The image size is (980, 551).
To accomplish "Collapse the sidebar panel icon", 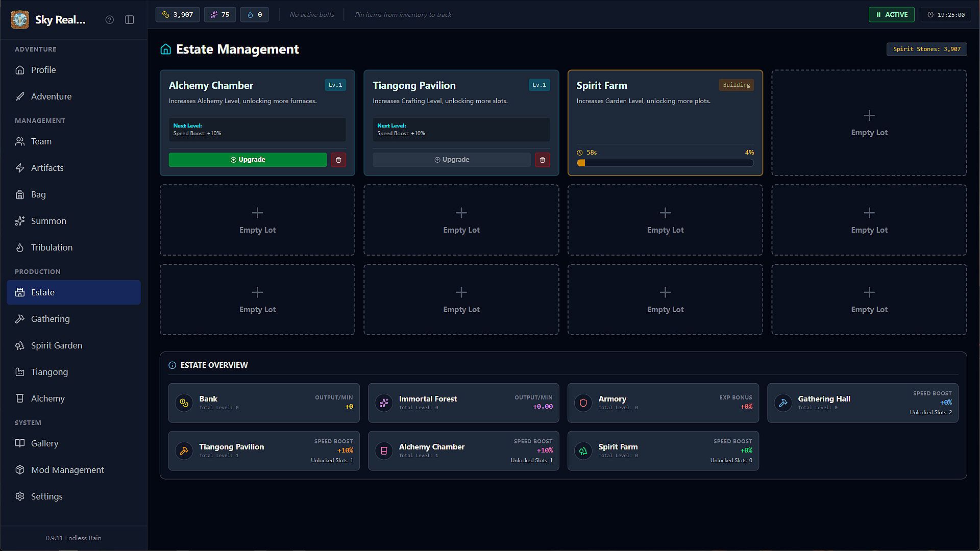I will [130, 19].
